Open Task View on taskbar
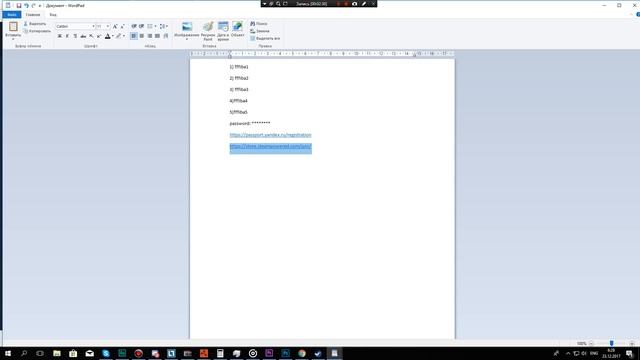Screen dimensions: 640x360 pos(40,353)
